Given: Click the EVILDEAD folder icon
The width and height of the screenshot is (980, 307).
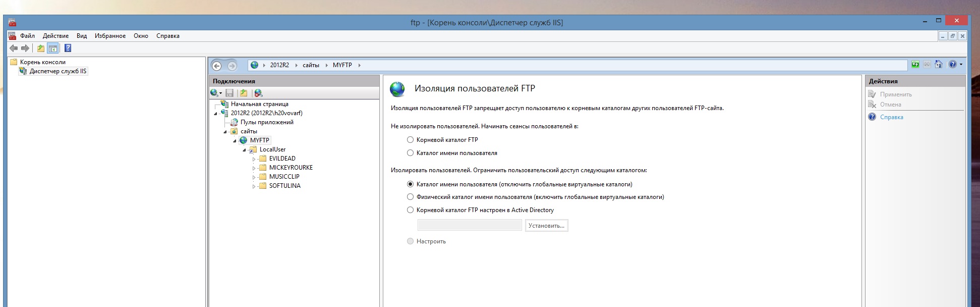Looking at the screenshot, I should [x=263, y=159].
